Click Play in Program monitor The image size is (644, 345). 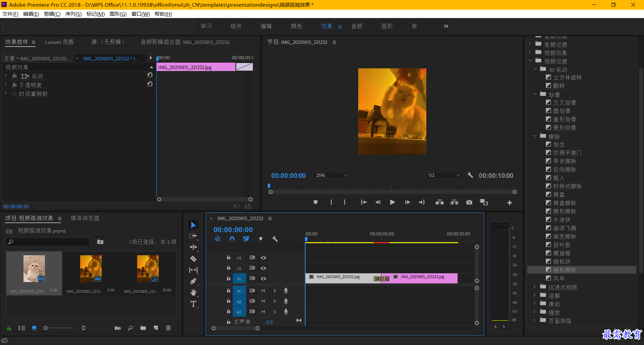pyautogui.click(x=392, y=202)
